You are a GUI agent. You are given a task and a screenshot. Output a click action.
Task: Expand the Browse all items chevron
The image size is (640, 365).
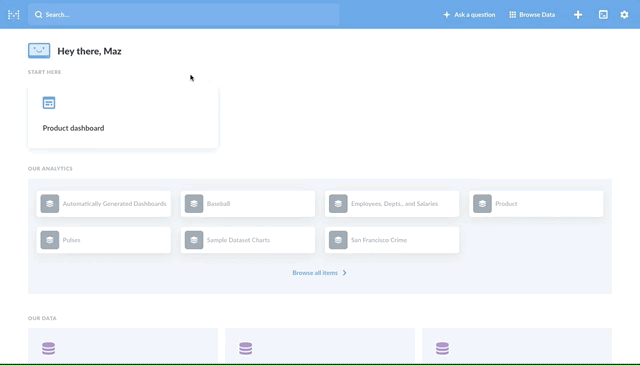click(344, 273)
